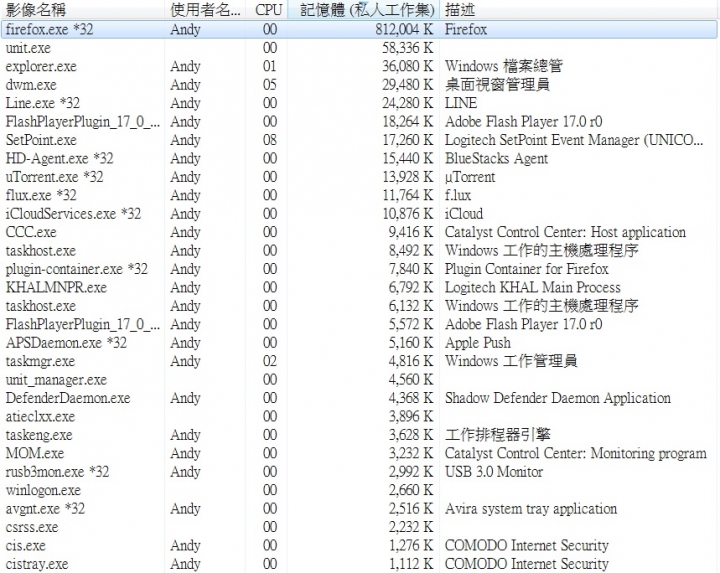Select the unit.exe process row
This screenshot has width=720, height=573.
pyautogui.click(x=359, y=48)
